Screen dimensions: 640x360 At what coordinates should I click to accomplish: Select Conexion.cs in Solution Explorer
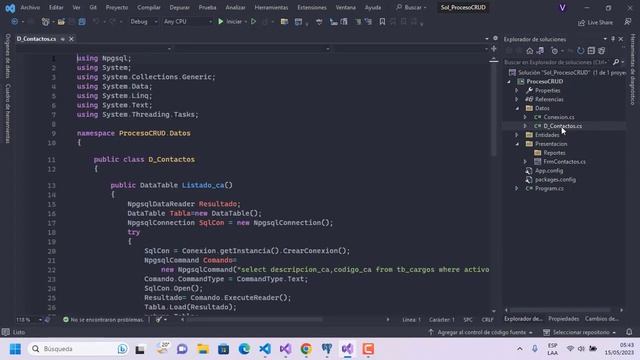point(558,117)
